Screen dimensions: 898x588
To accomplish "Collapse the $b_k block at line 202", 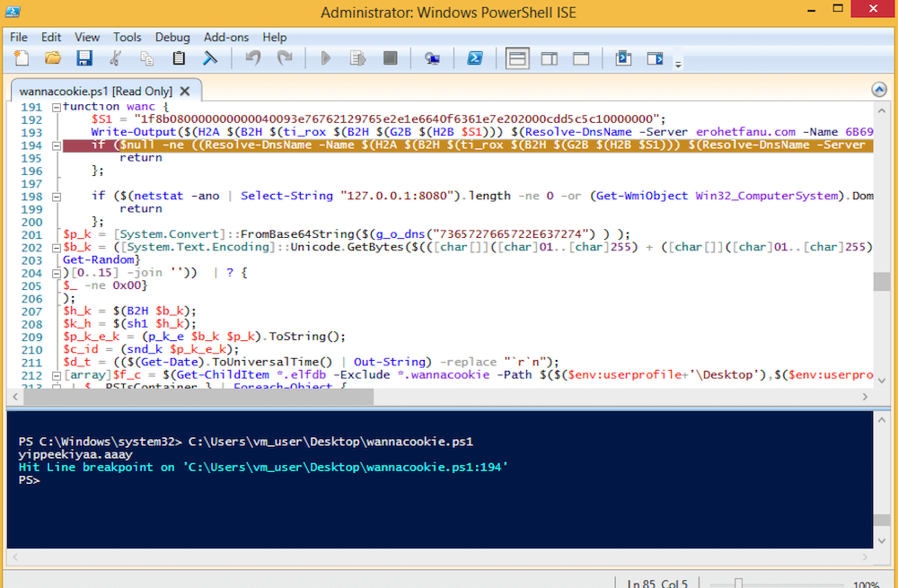I will coord(56,248).
